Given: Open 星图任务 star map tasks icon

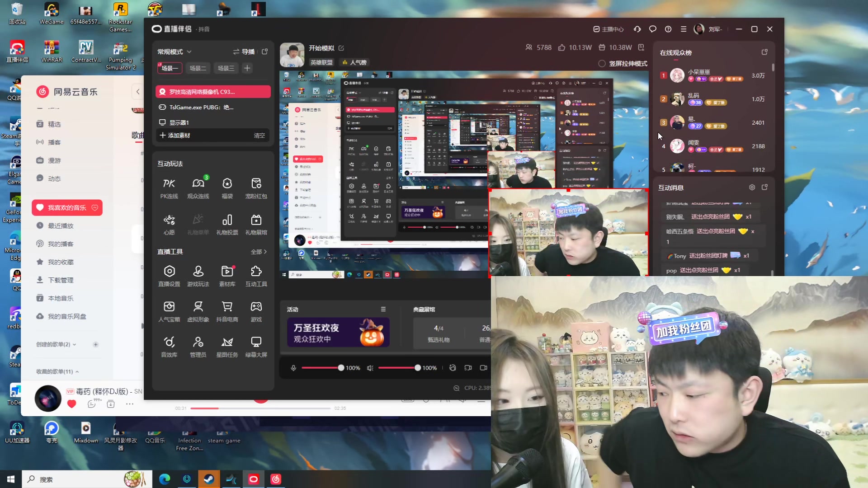Looking at the screenshot, I should pyautogui.click(x=227, y=347).
